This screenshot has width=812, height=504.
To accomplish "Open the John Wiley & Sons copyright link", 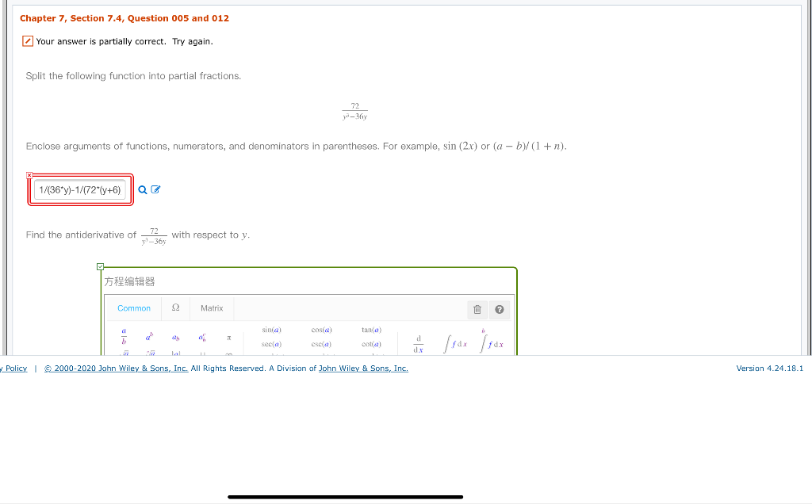I will pos(115,368).
